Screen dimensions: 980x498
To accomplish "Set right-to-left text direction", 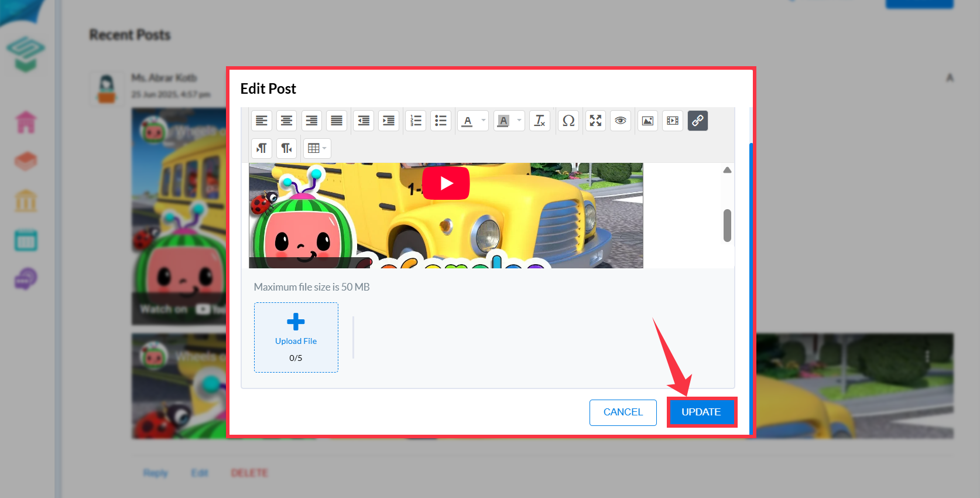I will point(287,148).
